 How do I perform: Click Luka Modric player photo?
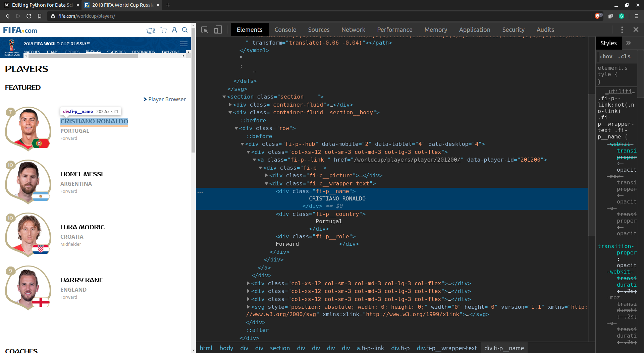pos(29,235)
